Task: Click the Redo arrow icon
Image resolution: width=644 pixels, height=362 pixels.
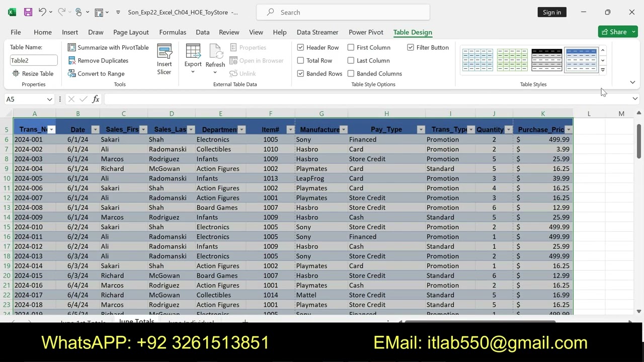Action: [x=61, y=12]
